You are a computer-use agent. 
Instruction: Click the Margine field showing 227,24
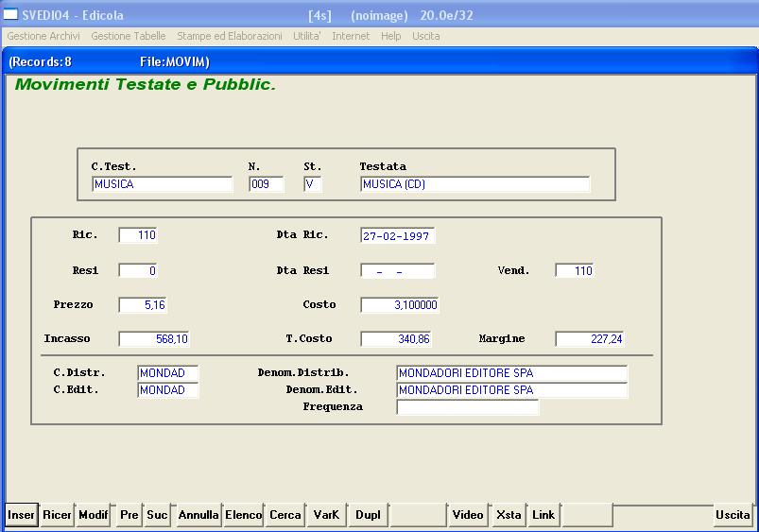pyautogui.click(x=590, y=339)
